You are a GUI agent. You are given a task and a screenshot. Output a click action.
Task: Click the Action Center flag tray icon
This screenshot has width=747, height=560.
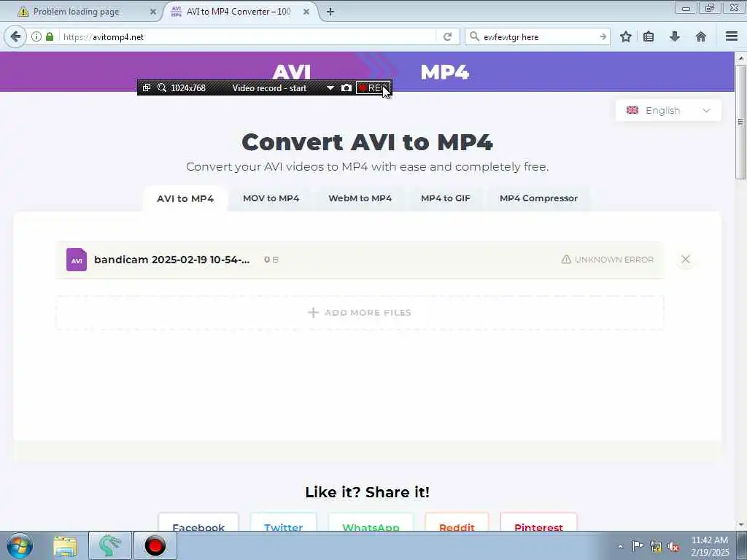click(x=638, y=545)
